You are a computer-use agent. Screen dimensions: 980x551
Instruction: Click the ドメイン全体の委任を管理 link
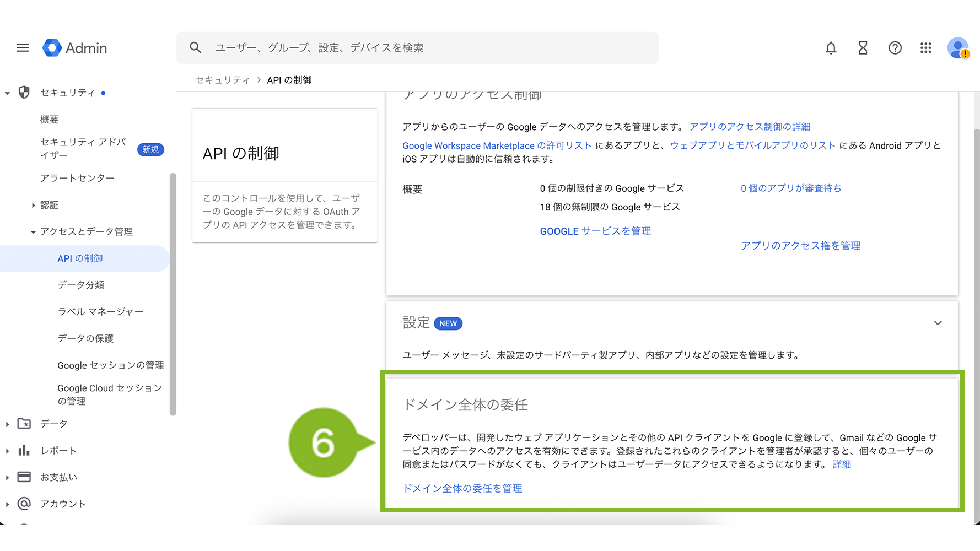point(462,488)
